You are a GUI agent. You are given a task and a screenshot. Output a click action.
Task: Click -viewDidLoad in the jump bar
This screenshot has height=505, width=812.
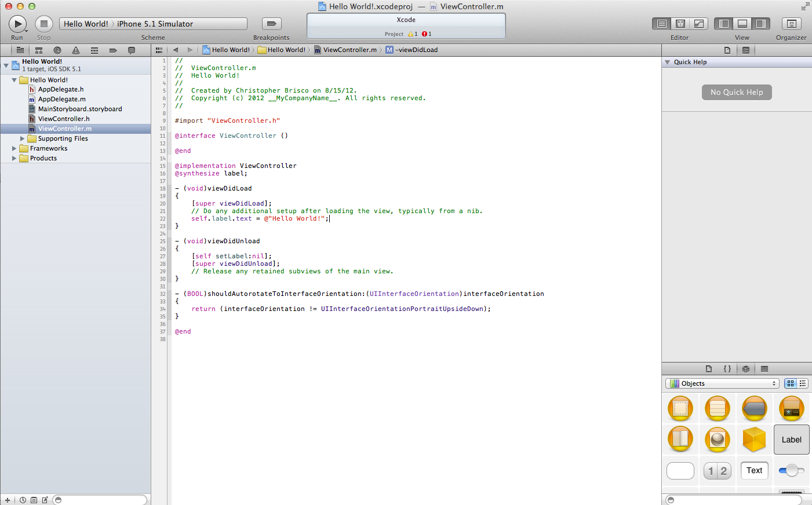pos(412,50)
